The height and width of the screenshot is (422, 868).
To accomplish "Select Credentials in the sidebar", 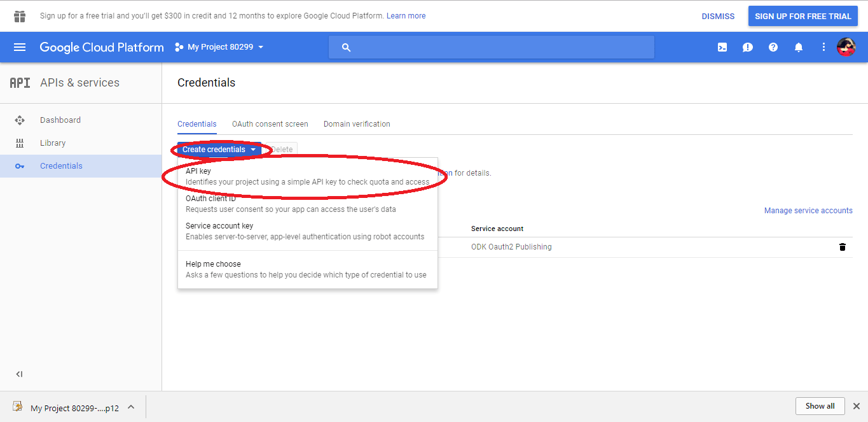I will coord(81,166).
